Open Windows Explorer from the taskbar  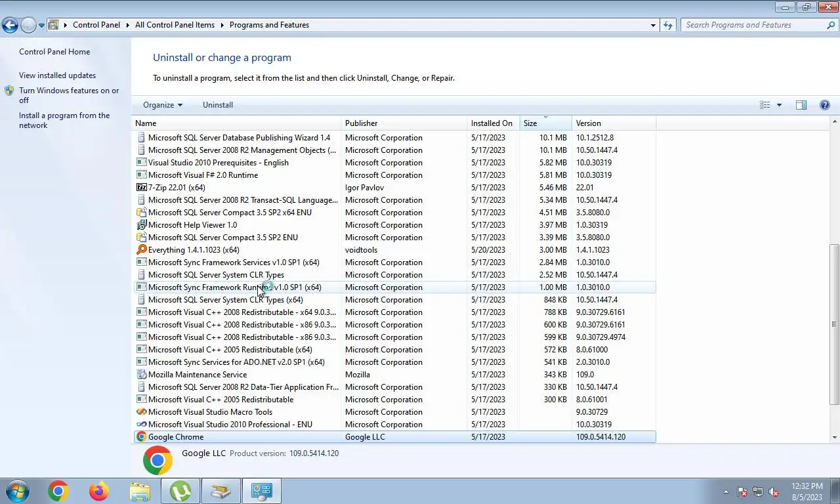(140, 491)
